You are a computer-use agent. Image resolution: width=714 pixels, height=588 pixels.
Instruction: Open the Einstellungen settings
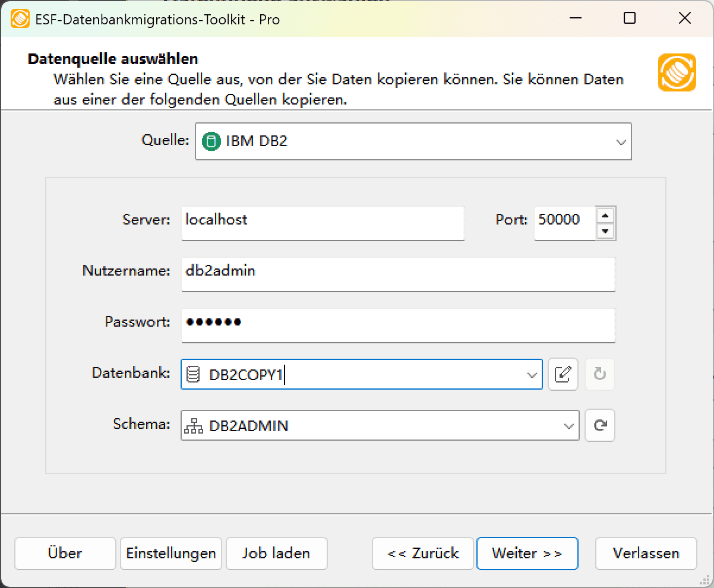[x=170, y=553]
